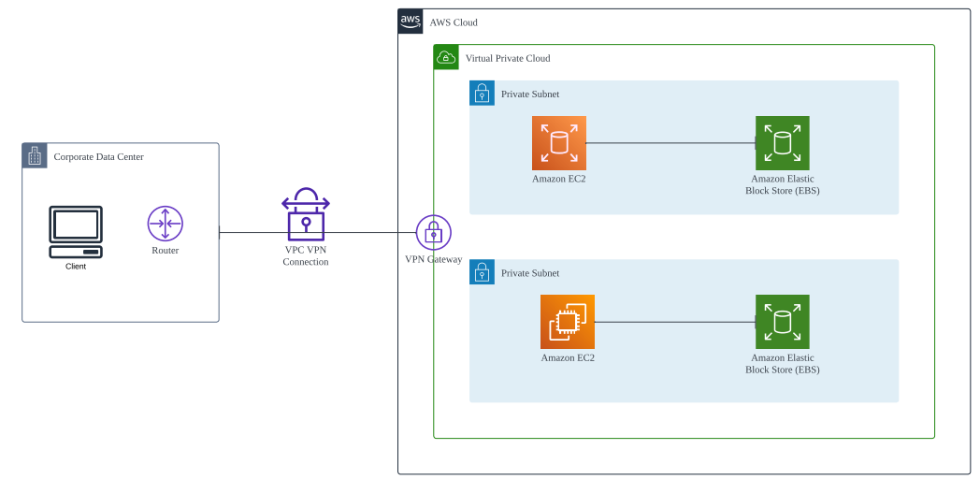Viewport: 980px width, 479px height.
Task: Select the bottom Private Subnet lock icon
Action: click(x=482, y=272)
